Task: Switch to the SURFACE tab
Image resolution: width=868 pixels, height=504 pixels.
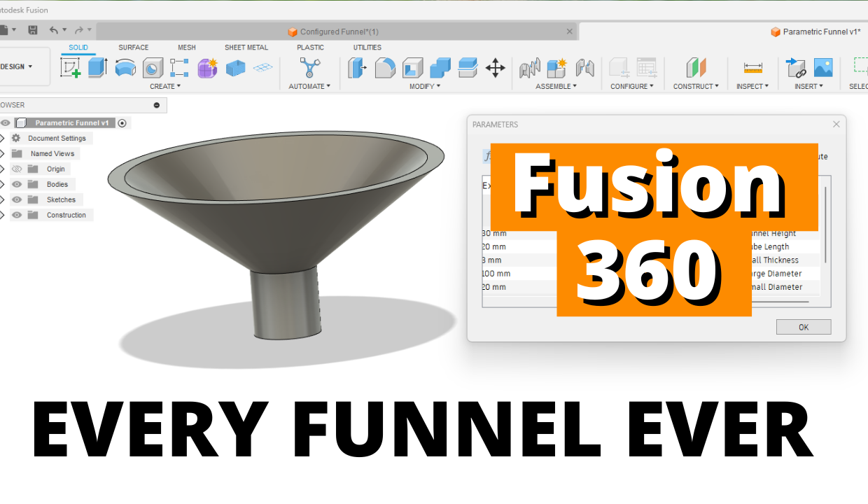Action: pos(133,48)
